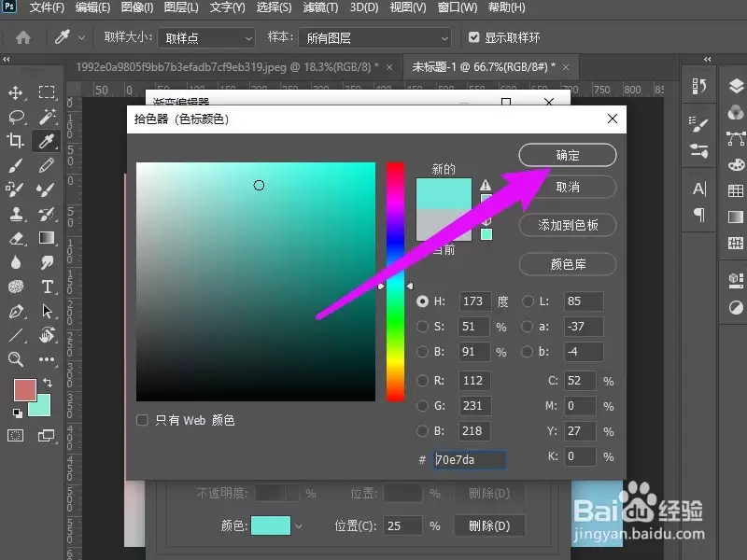Select the Hand tool
The height and width of the screenshot is (560, 747).
[47, 335]
